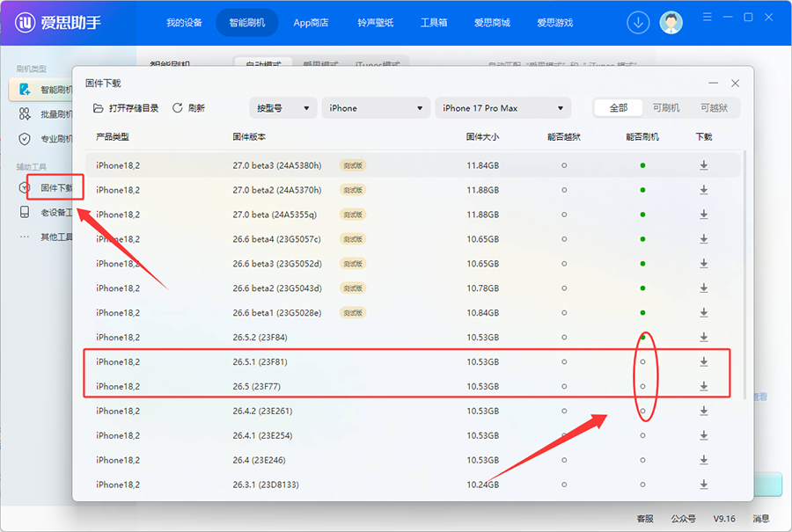Download firmware 27.0 beta (24A5355q)
Viewport: 792px width, 532px height.
704,215
